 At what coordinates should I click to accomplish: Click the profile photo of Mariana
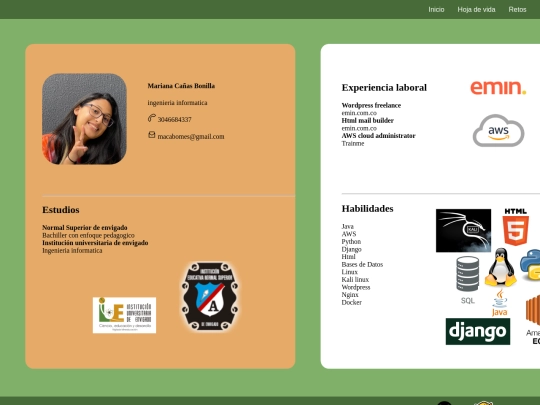click(x=84, y=119)
